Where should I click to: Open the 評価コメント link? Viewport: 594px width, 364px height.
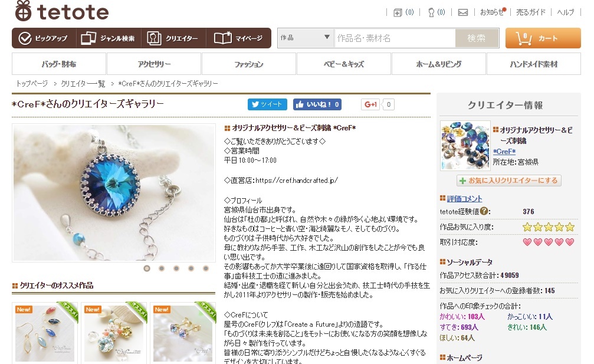pos(464,198)
